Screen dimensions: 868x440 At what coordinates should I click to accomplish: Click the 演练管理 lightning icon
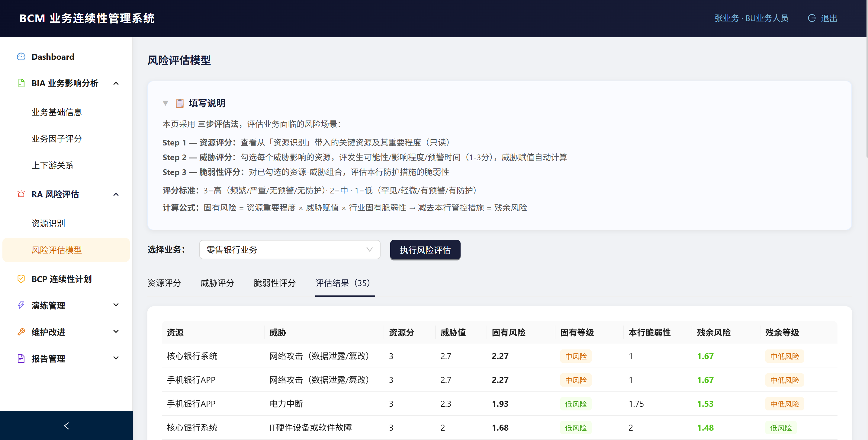tap(21, 305)
